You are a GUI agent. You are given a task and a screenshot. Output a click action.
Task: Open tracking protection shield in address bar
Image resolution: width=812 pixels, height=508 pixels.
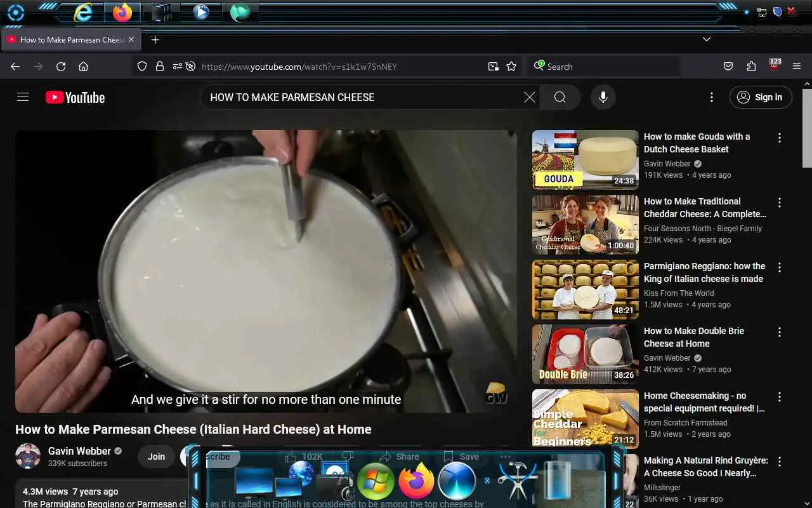pyautogui.click(x=142, y=66)
